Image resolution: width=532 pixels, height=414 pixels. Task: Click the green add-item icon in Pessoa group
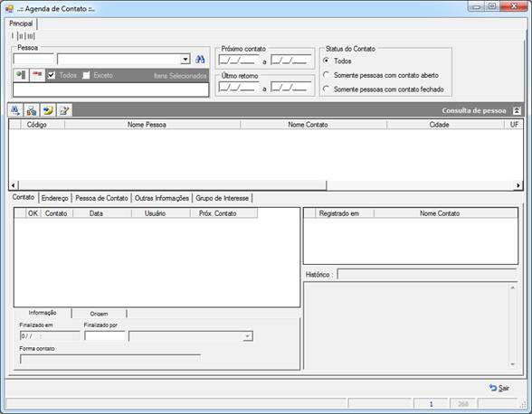(x=21, y=75)
